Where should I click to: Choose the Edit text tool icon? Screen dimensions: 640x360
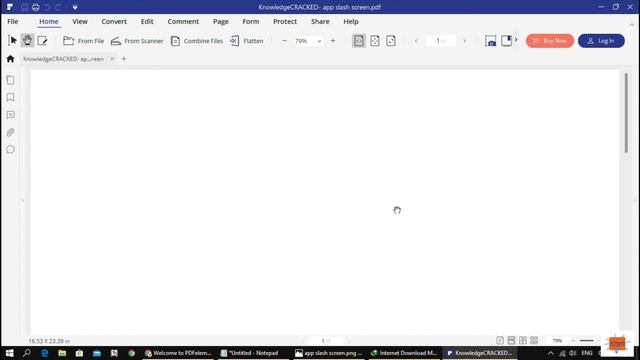pos(42,40)
